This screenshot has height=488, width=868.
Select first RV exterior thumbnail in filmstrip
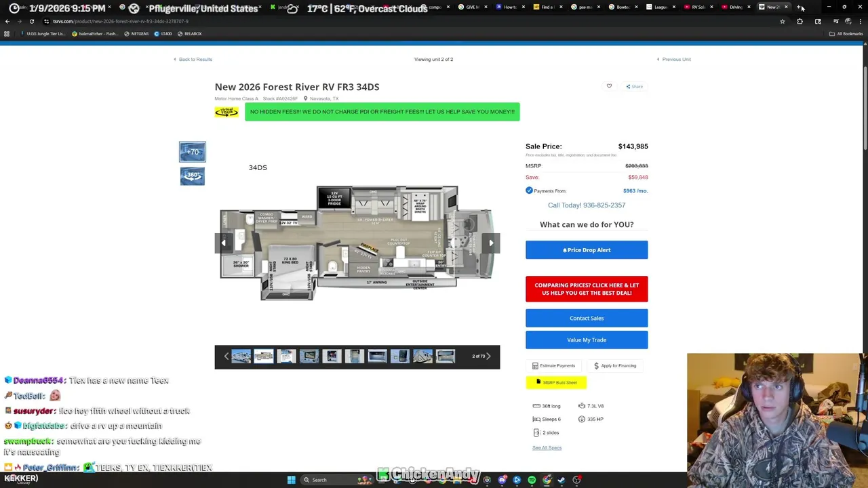(241, 357)
